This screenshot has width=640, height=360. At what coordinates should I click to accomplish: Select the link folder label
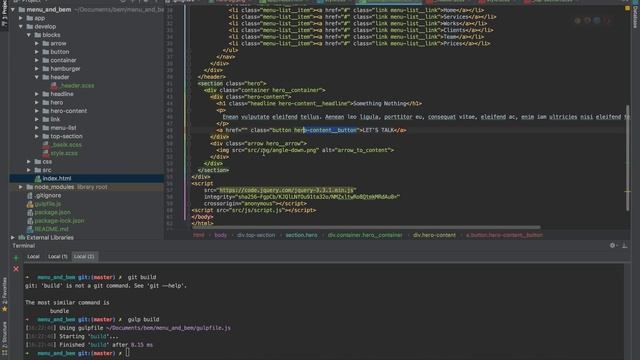click(x=55, y=119)
